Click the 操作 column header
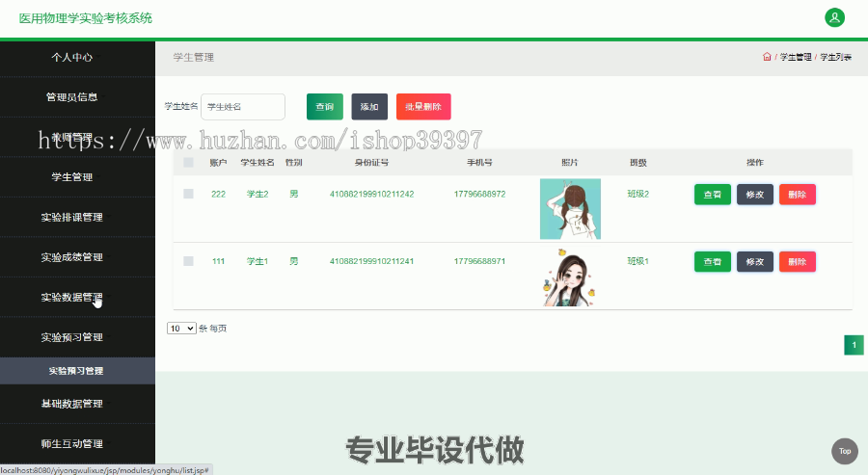Viewport: 868px width, 475px height. [754, 163]
